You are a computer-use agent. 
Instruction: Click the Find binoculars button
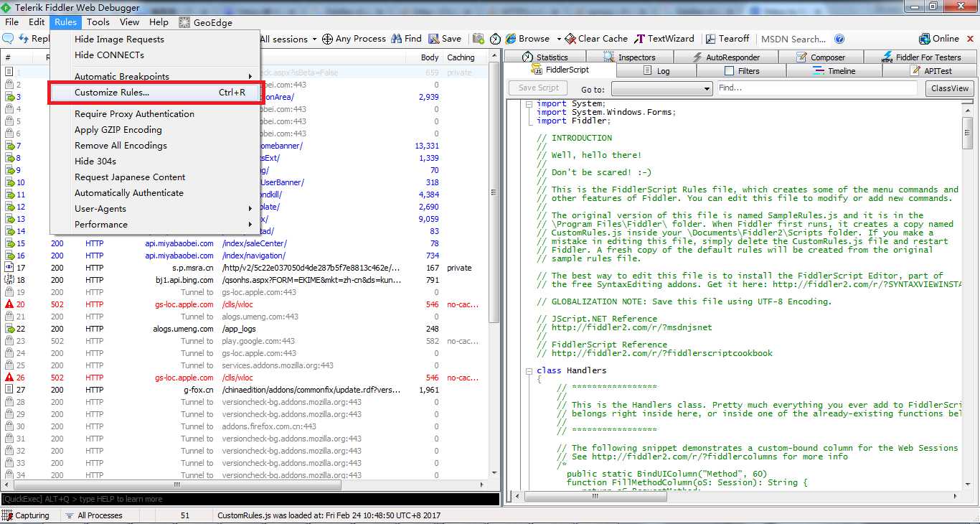coord(406,39)
